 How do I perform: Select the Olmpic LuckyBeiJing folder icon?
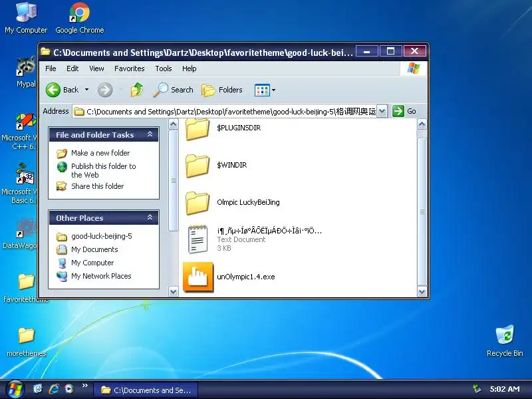[x=197, y=203]
